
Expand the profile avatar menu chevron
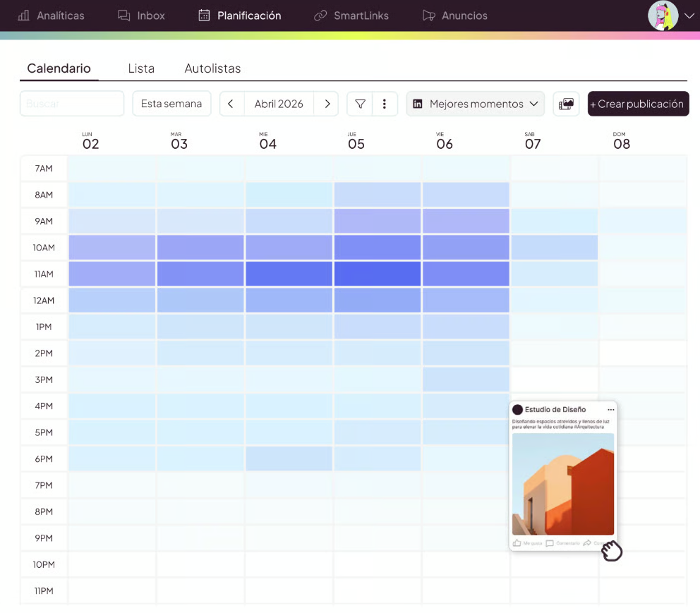pos(689,16)
